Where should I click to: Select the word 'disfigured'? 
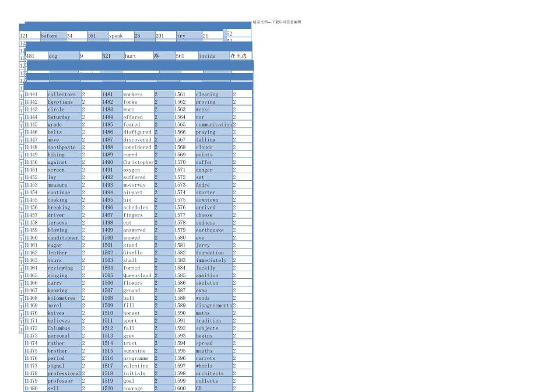click(137, 132)
